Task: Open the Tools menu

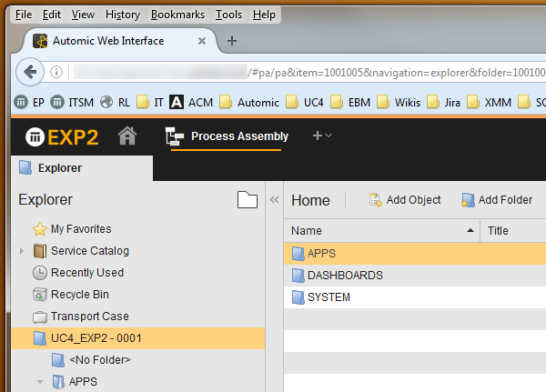Action: point(228,15)
